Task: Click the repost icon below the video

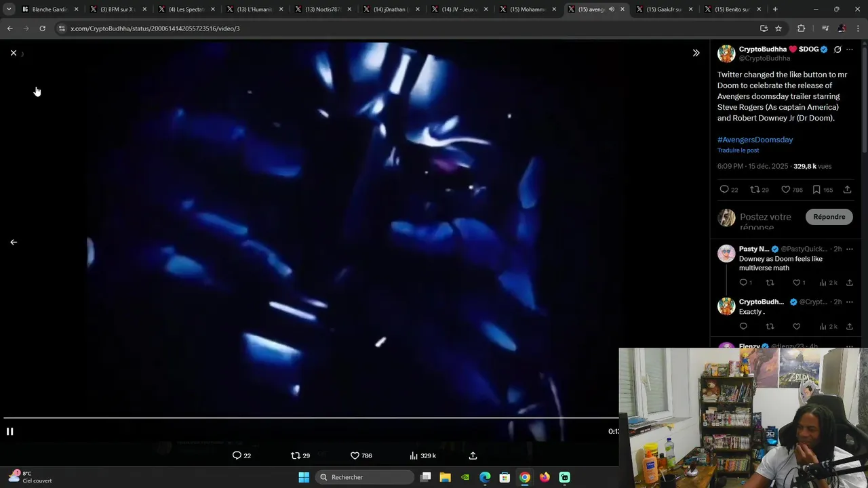Action: pyautogui.click(x=296, y=455)
